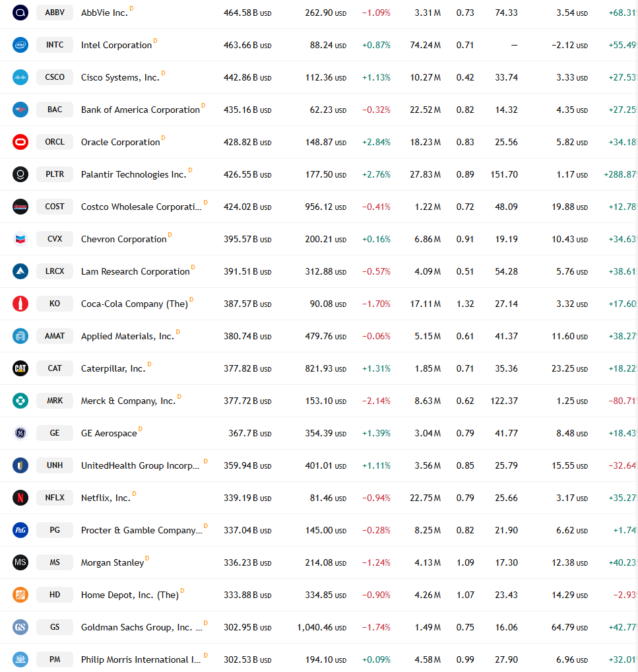The height and width of the screenshot is (672, 638).
Task: Open the Intel Corporation link
Action: click(x=117, y=46)
